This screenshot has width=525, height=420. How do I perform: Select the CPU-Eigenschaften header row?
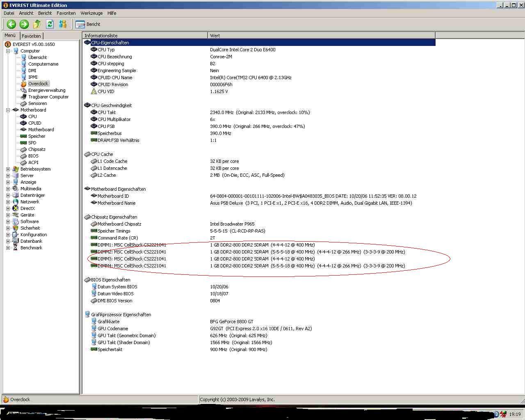259,43
